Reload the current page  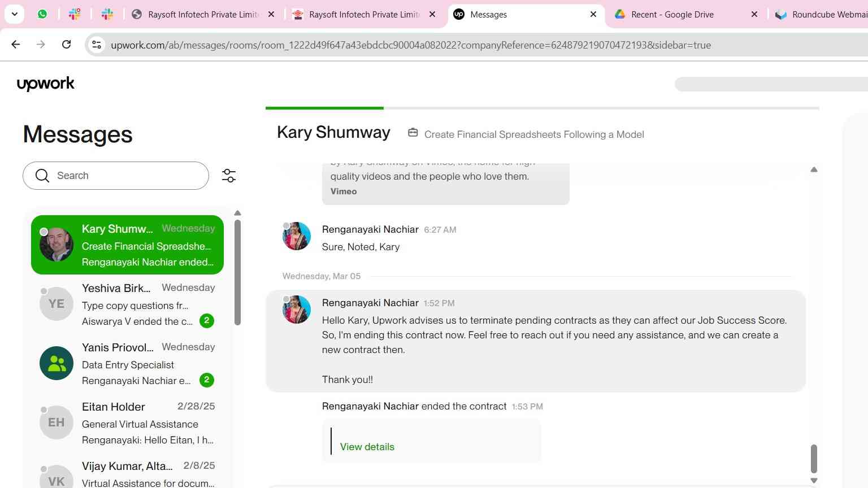point(66,44)
